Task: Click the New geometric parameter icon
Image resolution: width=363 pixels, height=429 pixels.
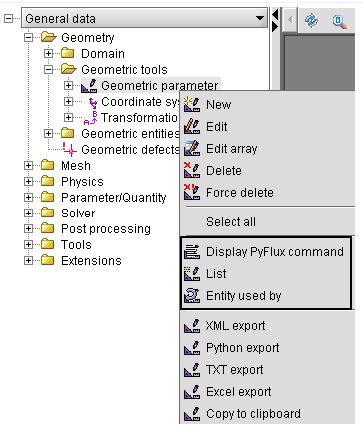Action: [192, 104]
